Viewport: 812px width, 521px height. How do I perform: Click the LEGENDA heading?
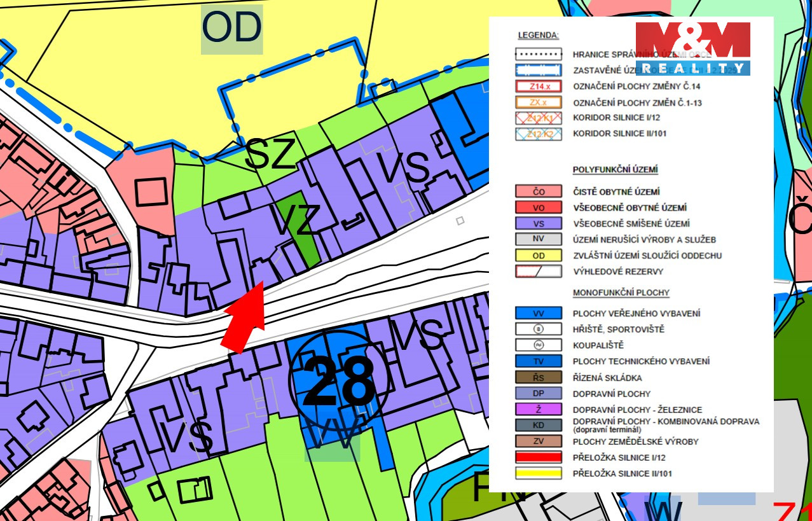tap(538, 35)
